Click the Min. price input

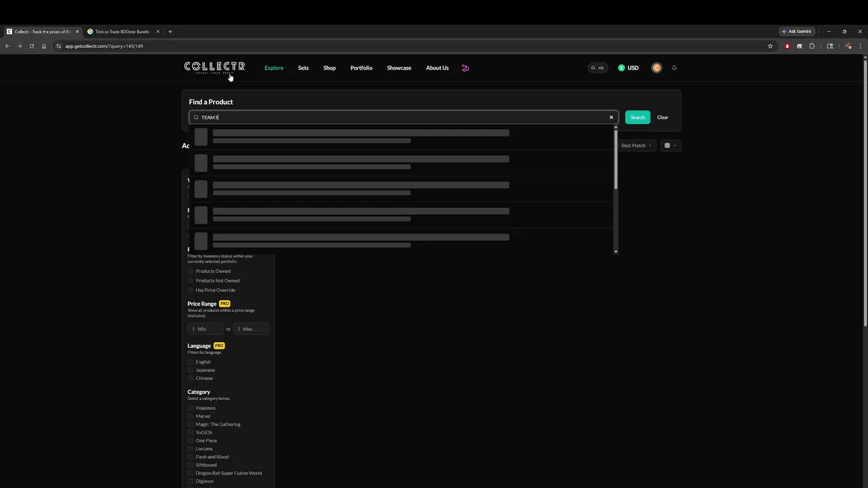pos(205,329)
